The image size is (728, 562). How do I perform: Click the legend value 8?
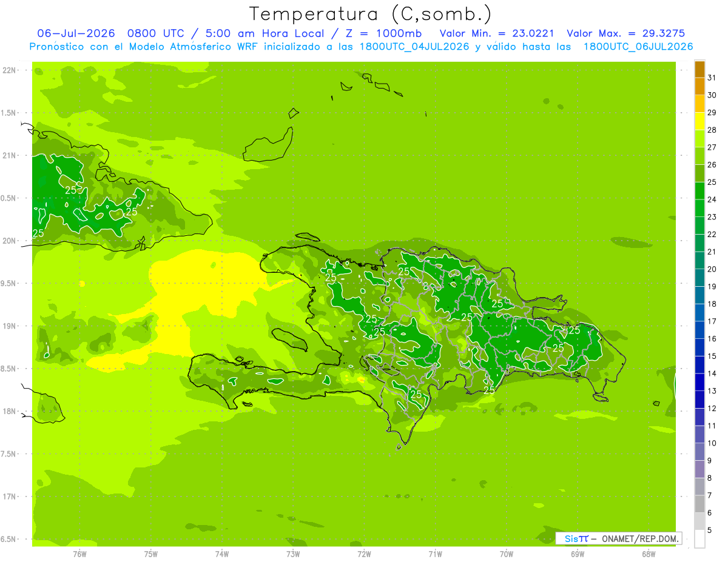click(x=709, y=478)
